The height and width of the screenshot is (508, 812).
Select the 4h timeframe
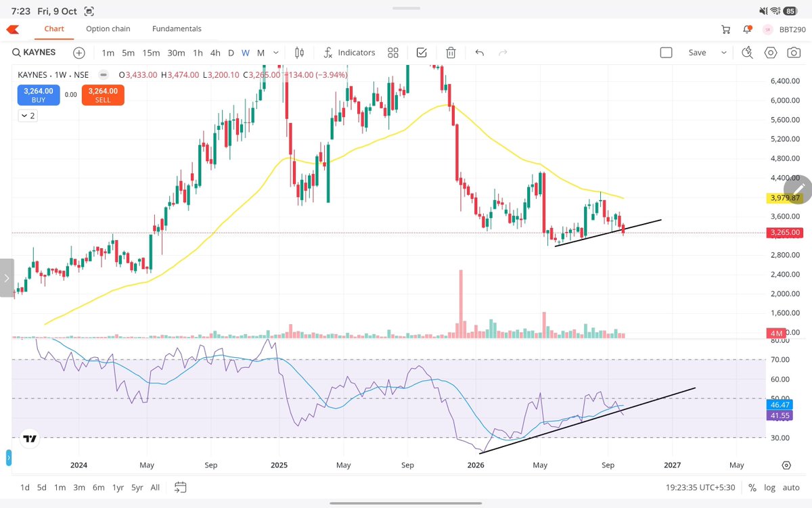[x=215, y=53]
